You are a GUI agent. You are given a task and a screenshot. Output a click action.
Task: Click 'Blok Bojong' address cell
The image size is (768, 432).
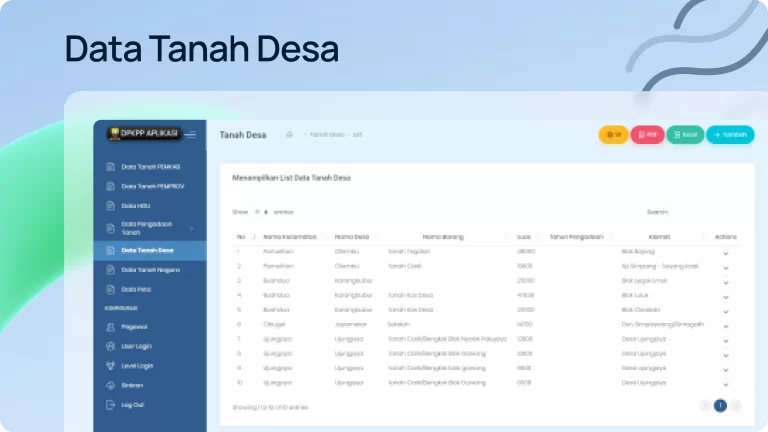click(x=638, y=251)
